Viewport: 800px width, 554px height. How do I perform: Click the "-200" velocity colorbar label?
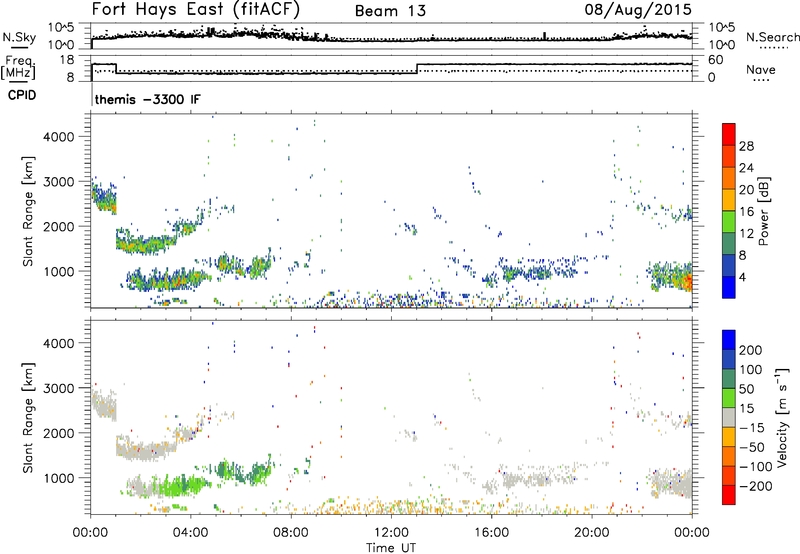pyautogui.click(x=755, y=486)
